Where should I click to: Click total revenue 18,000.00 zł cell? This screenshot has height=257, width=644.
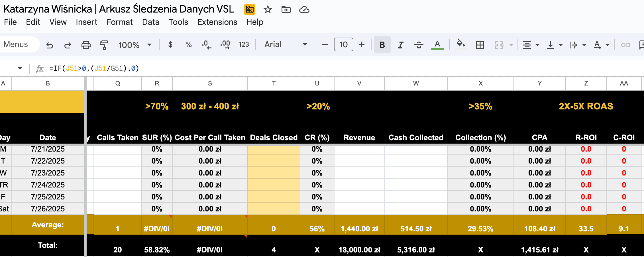point(359,250)
